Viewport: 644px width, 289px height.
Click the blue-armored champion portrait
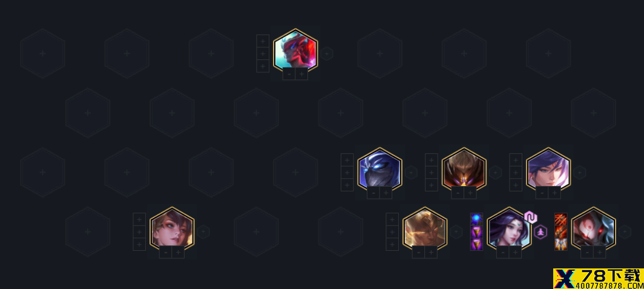point(379,168)
